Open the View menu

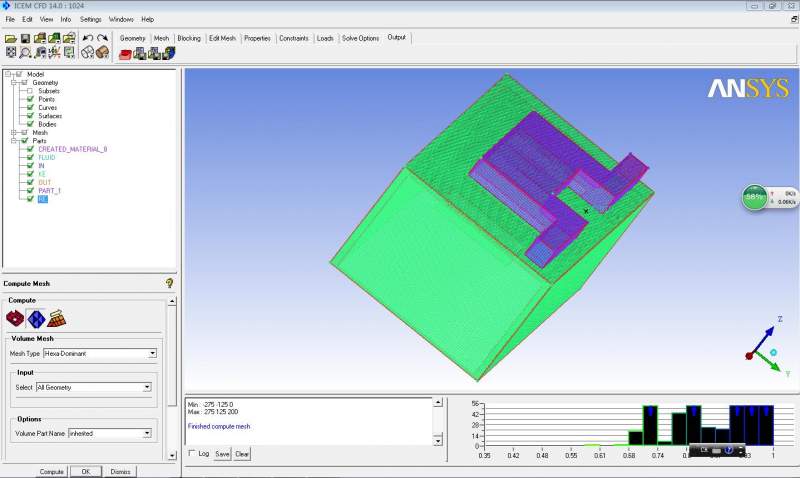coord(46,19)
